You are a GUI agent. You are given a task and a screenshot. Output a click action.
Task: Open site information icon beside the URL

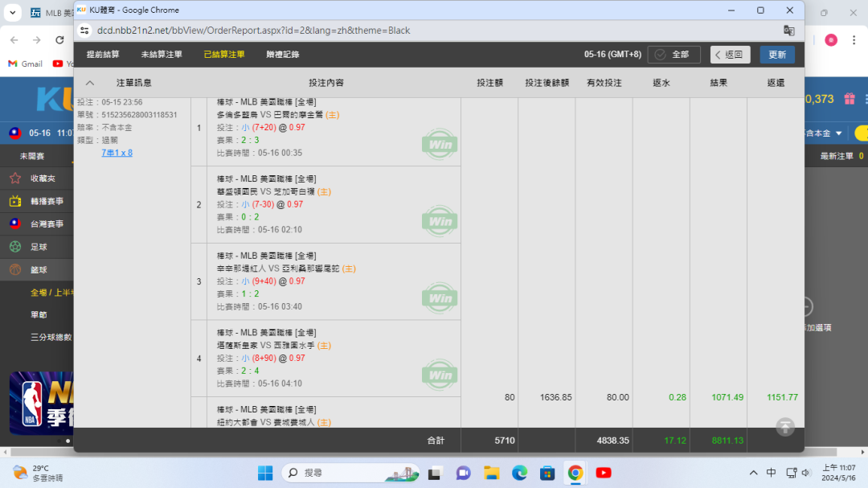[84, 31]
